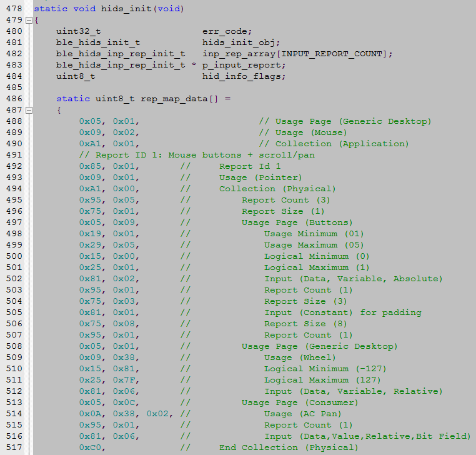This screenshot has height=455, width=476.
Task: Click the static keyword on line 486
Action: tap(73, 99)
